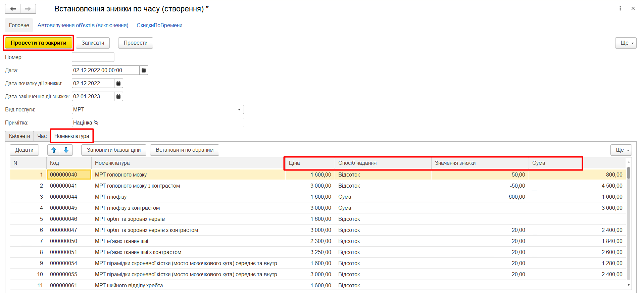Click the back navigation arrow
The height and width of the screenshot is (296, 644).
13,9
